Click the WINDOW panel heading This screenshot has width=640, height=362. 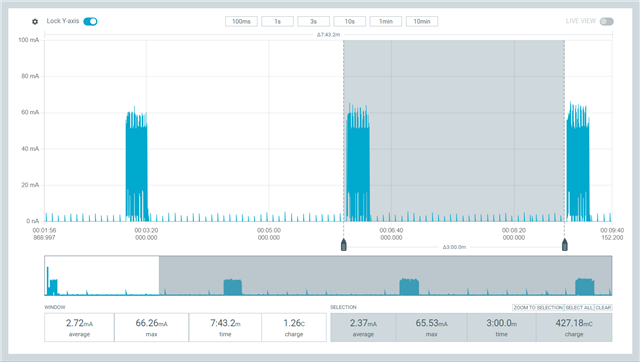coord(55,307)
